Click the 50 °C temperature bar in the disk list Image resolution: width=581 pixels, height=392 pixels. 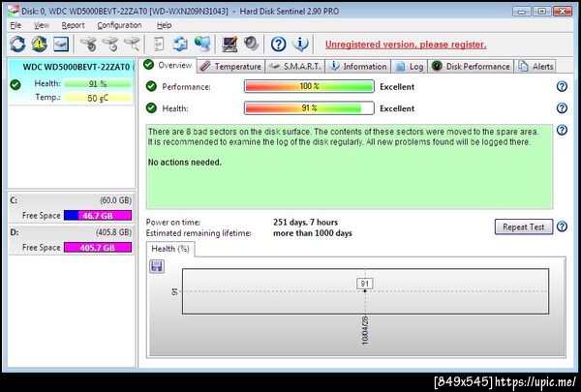(98, 98)
